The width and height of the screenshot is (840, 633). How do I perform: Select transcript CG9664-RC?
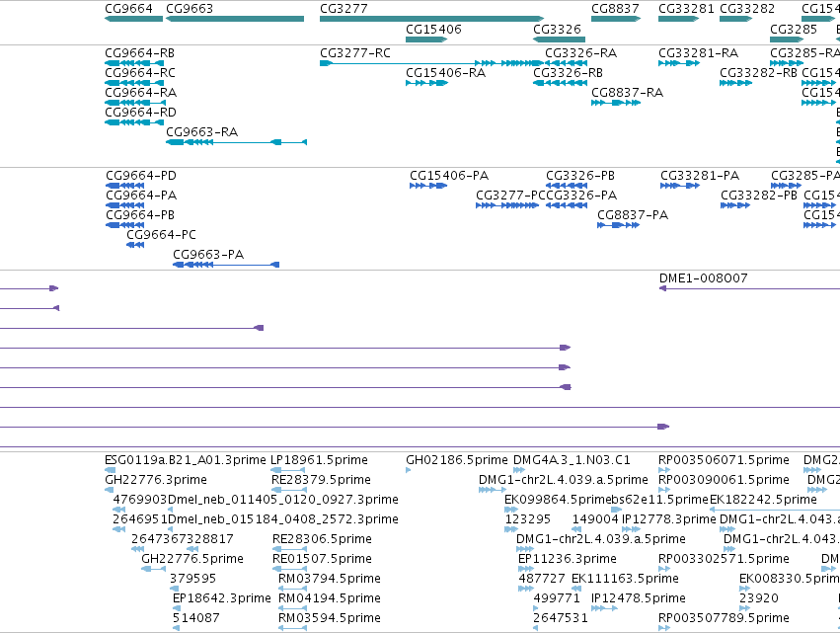[x=134, y=83]
